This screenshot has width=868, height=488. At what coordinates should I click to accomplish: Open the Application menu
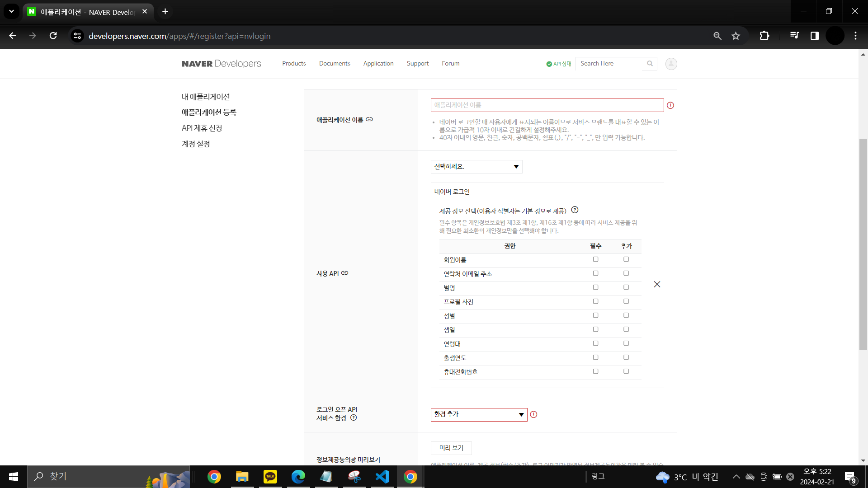[378, 64]
